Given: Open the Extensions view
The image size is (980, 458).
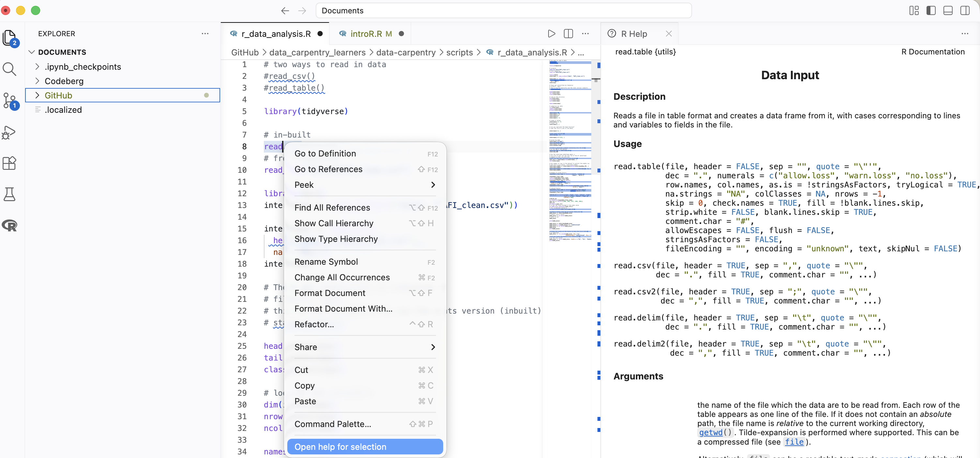Looking at the screenshot, I should (9, 163).
